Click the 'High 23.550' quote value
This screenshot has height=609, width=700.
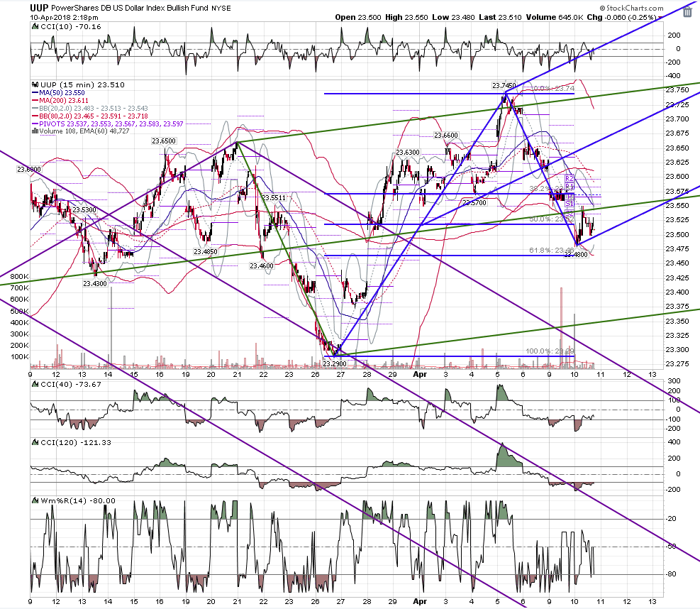(x=406, y=18)
